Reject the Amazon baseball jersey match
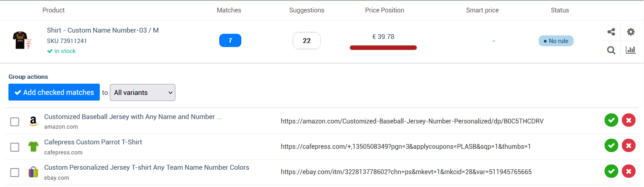This screenshot has width=644, height=187. coord(629,120)
